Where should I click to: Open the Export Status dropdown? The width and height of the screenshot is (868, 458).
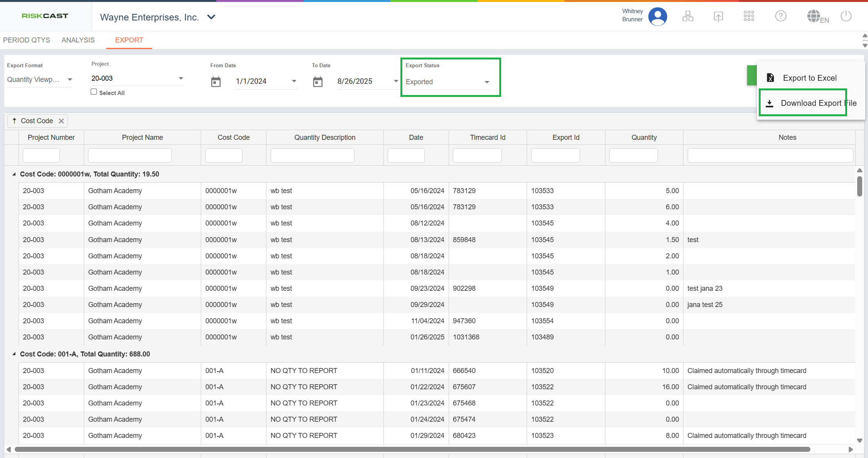coord(487,82)
